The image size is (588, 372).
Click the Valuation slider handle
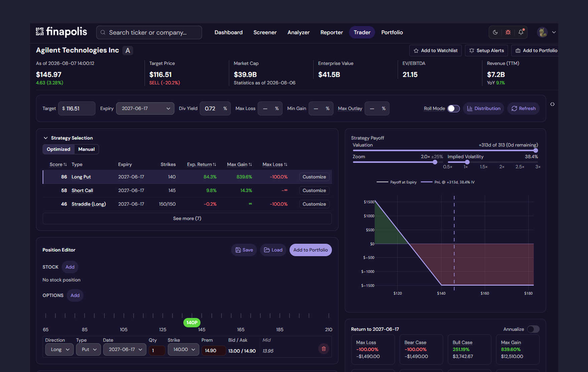coord(536,150)
